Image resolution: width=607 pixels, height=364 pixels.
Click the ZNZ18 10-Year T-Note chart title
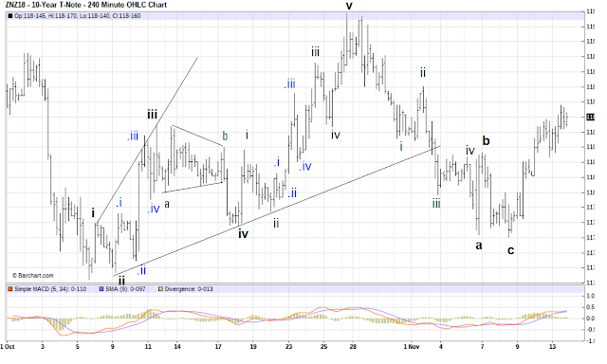(x=86, y=5)
